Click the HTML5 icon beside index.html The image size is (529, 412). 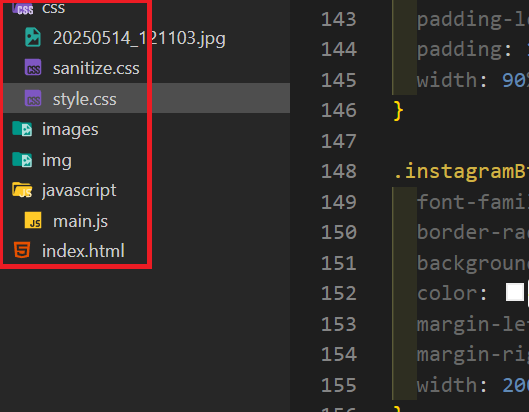22,250
